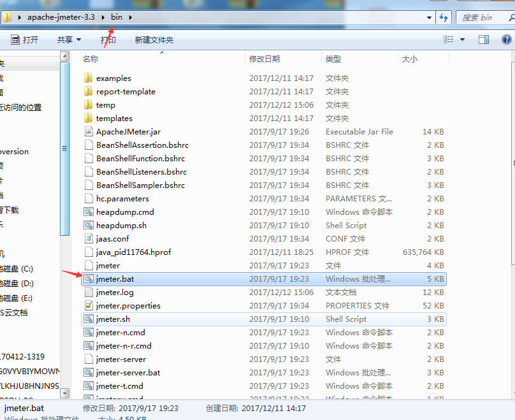Select the jmeter file without extension
Viewport: 515px width, 420px height.
pyautogui.click(x=108, y=265)
